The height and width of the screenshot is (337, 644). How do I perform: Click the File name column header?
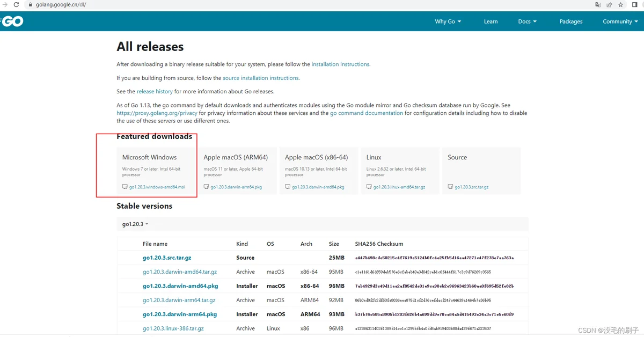tap(155, 244)
